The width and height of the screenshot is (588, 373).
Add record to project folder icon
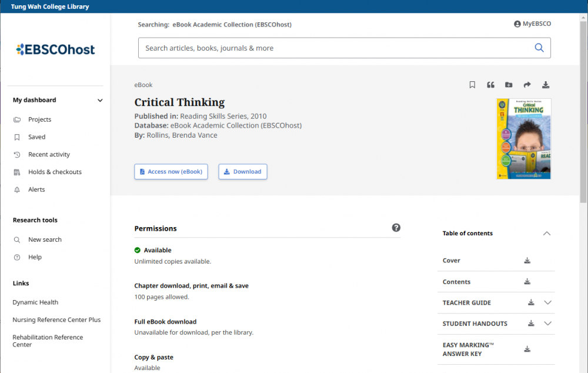pyautogui.click(x=509, y=85)
